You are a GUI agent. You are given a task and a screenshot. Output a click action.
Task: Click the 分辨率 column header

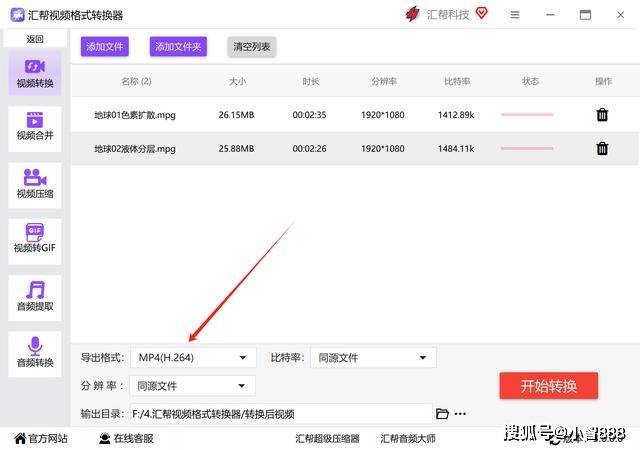tap(384, 81)
